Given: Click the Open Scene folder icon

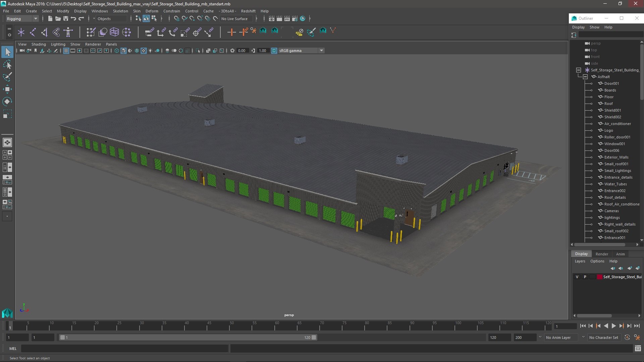Looking at the screenshot, I should tap(58, 19).
